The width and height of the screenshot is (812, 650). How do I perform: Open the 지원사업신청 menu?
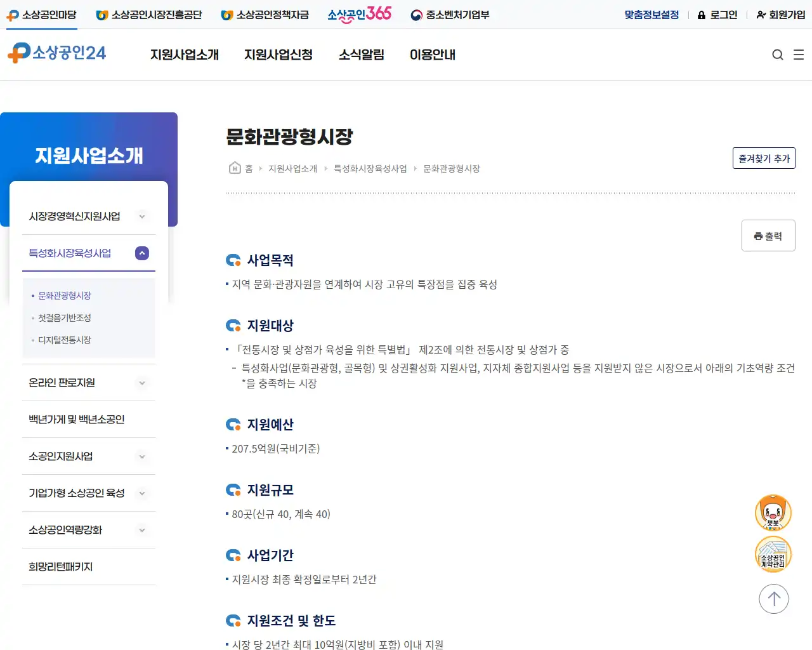278,55
